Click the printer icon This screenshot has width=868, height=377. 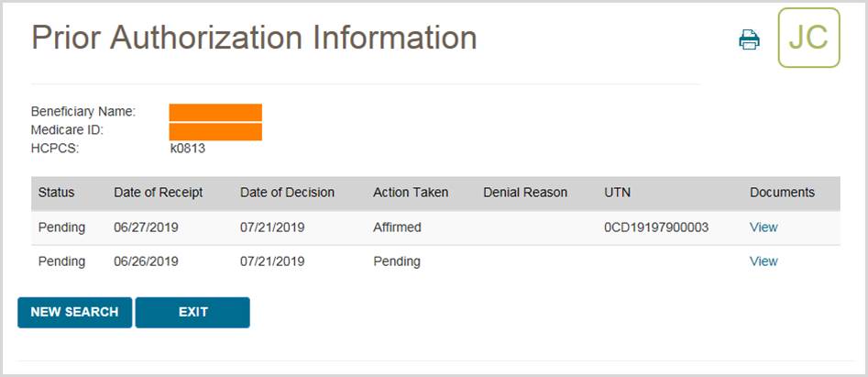click(x=750, y=39)
